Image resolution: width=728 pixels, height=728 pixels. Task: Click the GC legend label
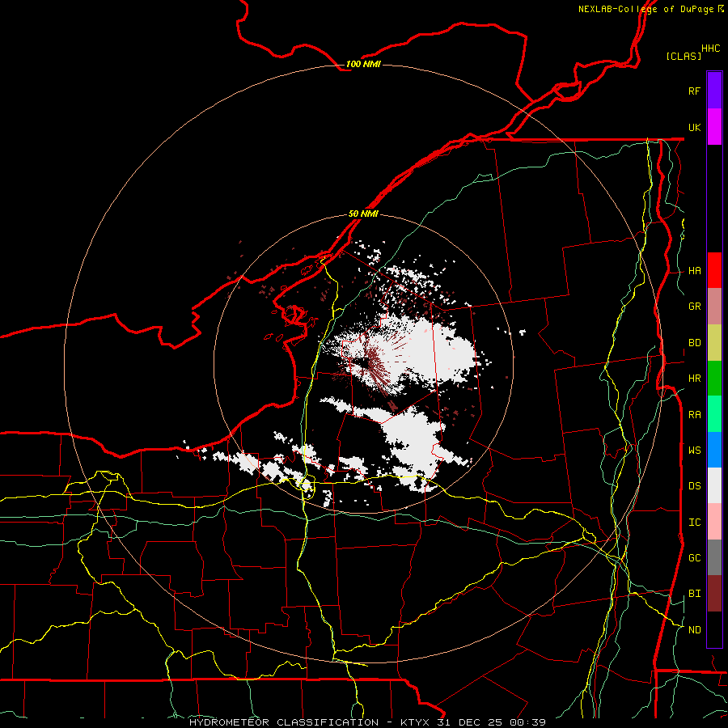click(694, 558)
